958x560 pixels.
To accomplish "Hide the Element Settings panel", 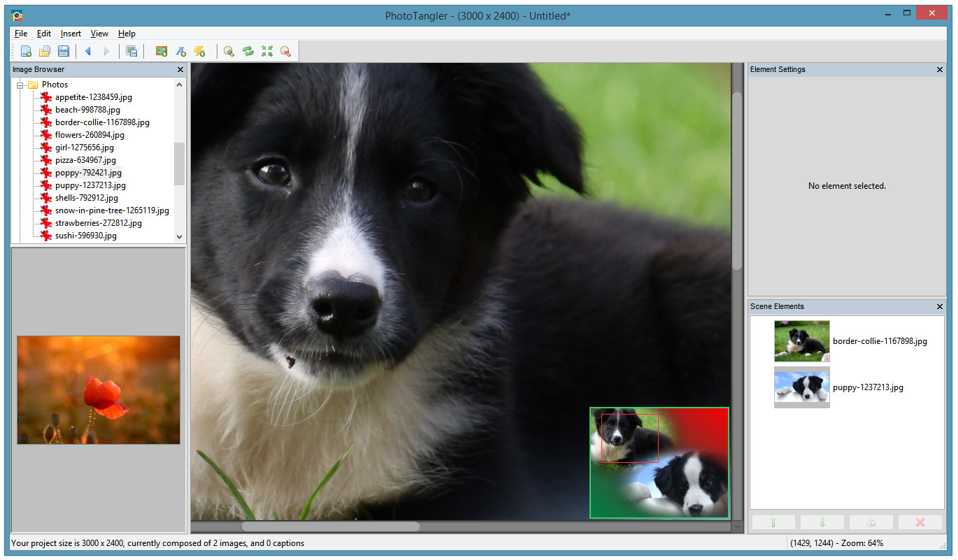I will point(939,69).
